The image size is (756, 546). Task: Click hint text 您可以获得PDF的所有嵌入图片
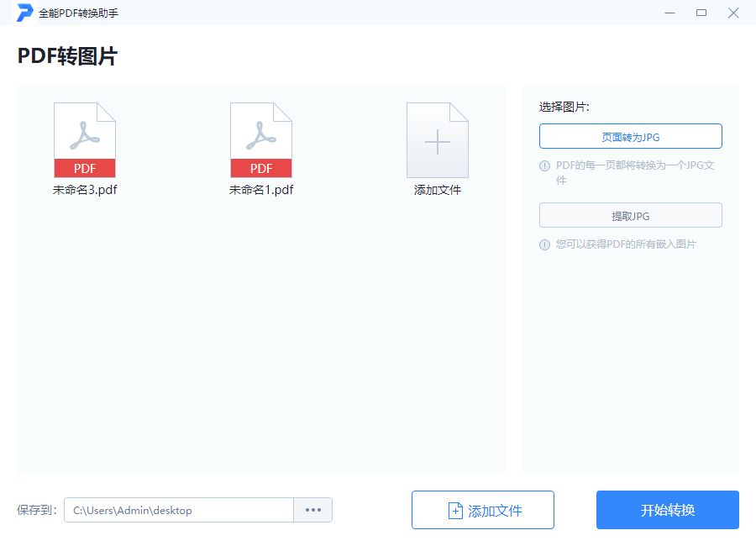coord(626,244)
